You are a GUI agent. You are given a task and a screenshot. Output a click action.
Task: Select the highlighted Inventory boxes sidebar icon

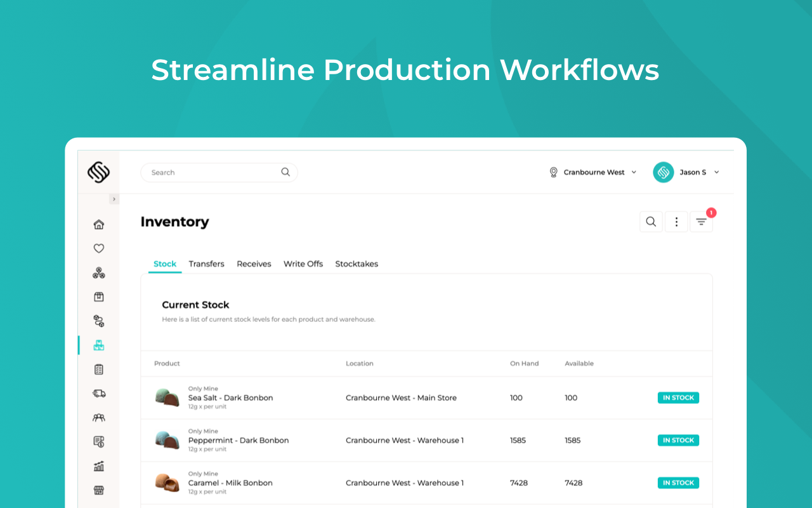[x=98, y=345]
